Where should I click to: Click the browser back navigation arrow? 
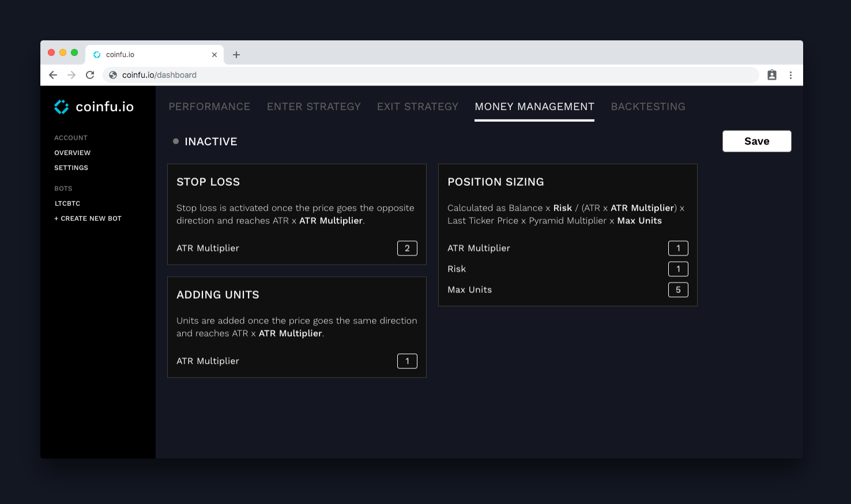[x=53, y=75]
